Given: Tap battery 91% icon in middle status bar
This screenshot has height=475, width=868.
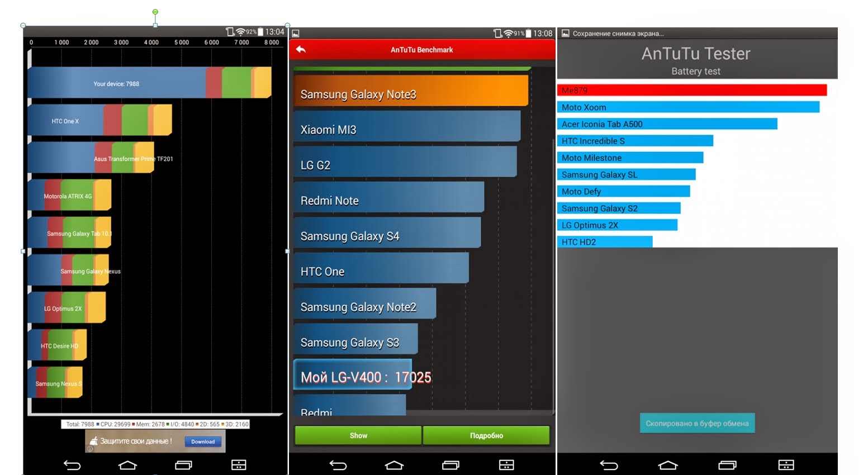Looking at the screenshot, I should pos(528,34).
